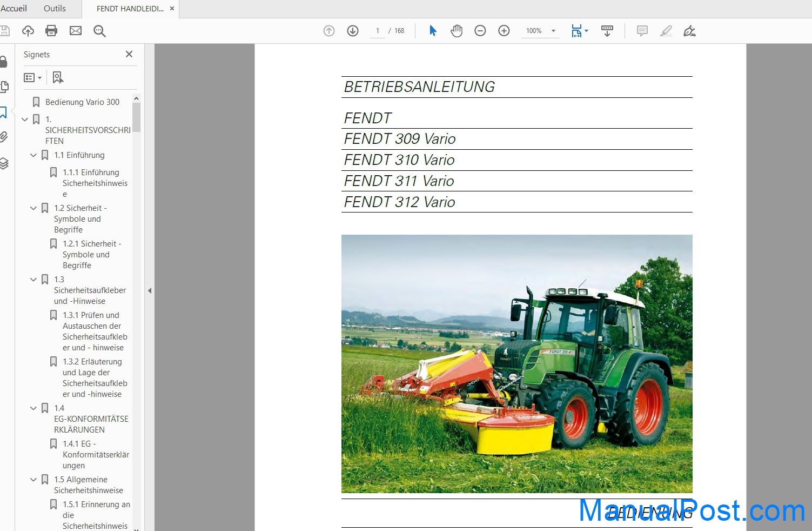
Task: Open the page thumbnails sidebar icon
Action: [4, 87]
